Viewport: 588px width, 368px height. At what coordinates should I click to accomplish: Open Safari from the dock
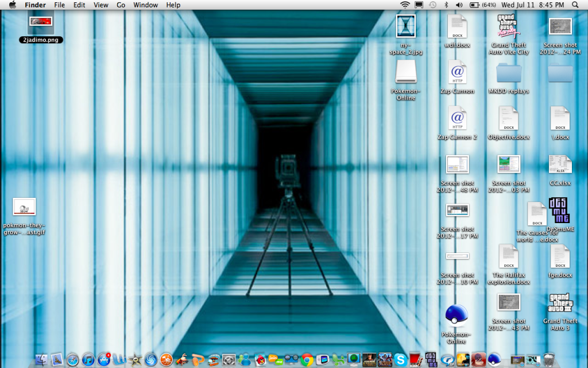[x=73, y=360]
